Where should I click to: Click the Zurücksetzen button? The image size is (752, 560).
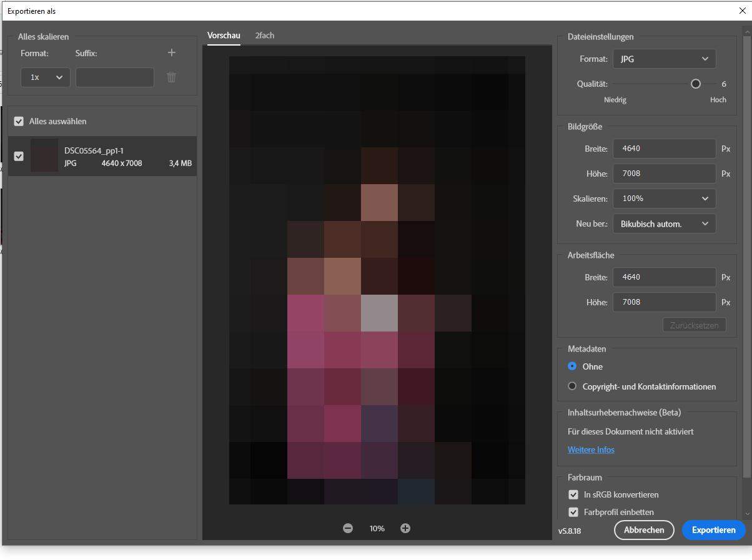pos(694,325)
